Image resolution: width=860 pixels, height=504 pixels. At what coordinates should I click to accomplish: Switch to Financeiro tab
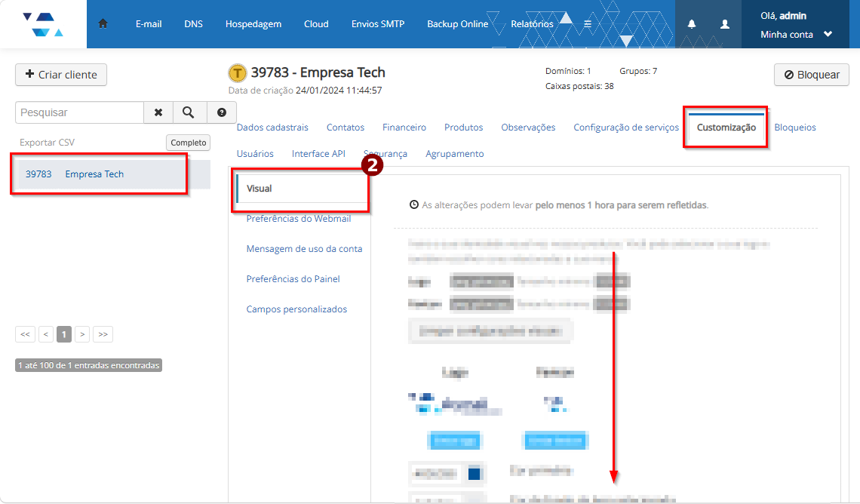point(404,128)
